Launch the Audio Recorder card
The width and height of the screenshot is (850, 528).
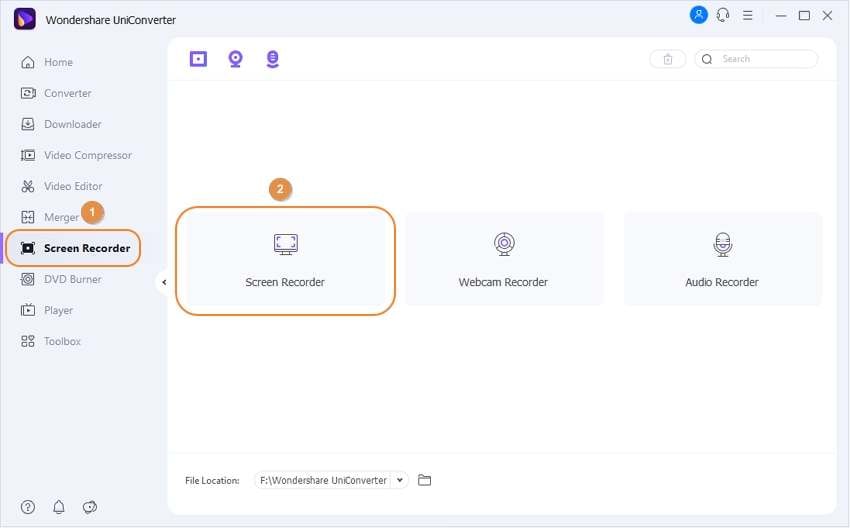coord(723,259)
